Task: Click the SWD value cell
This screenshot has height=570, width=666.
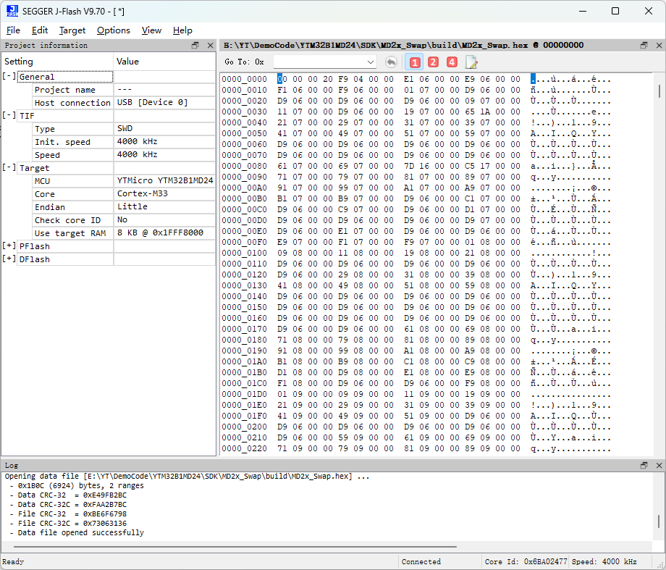Action: point(164,128)
